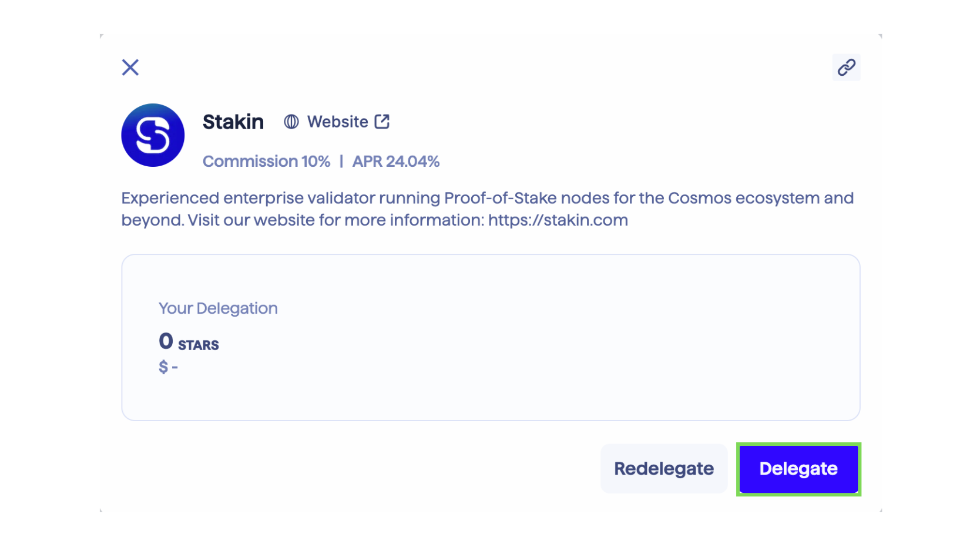980x551 pixels.
Task: Click the vertical separator between Commission and APR
Action: click(341, 162)
